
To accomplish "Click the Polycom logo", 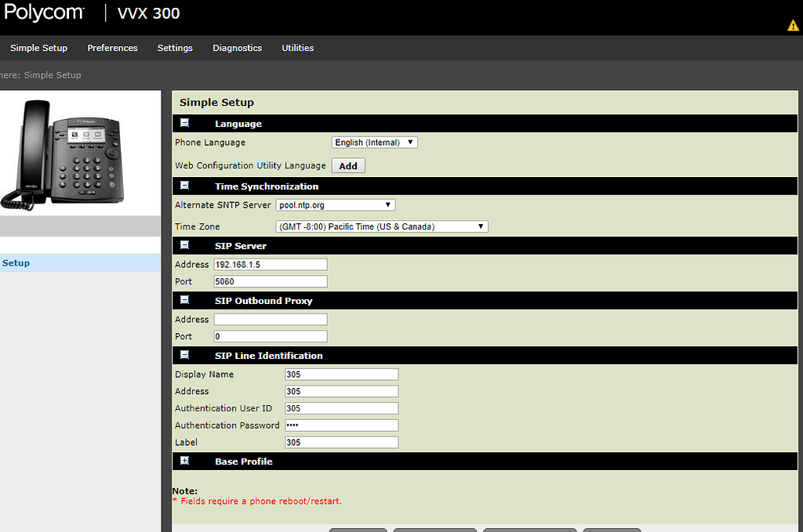I will [x=44, y=13].
